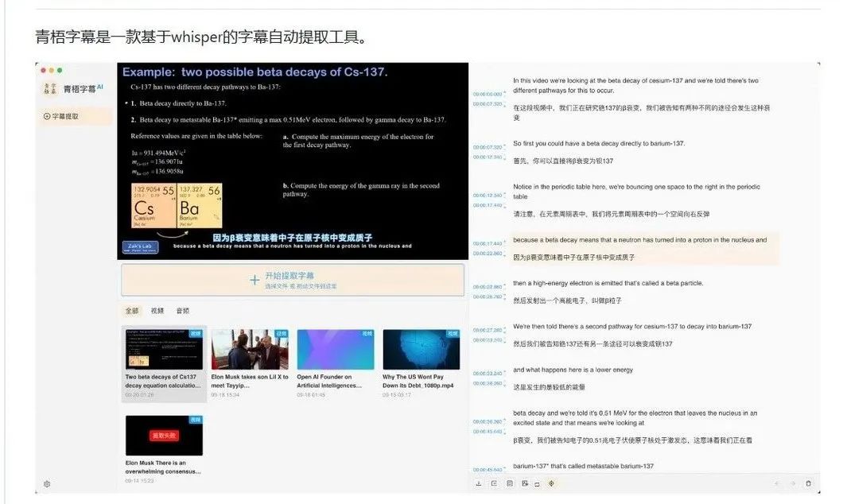This screenshot has height=504, width=847.
Task: Click timestamp 00:00:17.440 beside highlighted subtitle
Action: click(x=488, y=243)
